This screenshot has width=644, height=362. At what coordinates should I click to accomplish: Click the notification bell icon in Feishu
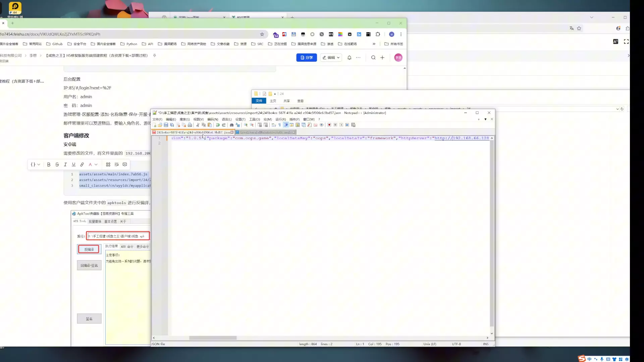click(349, 58)
